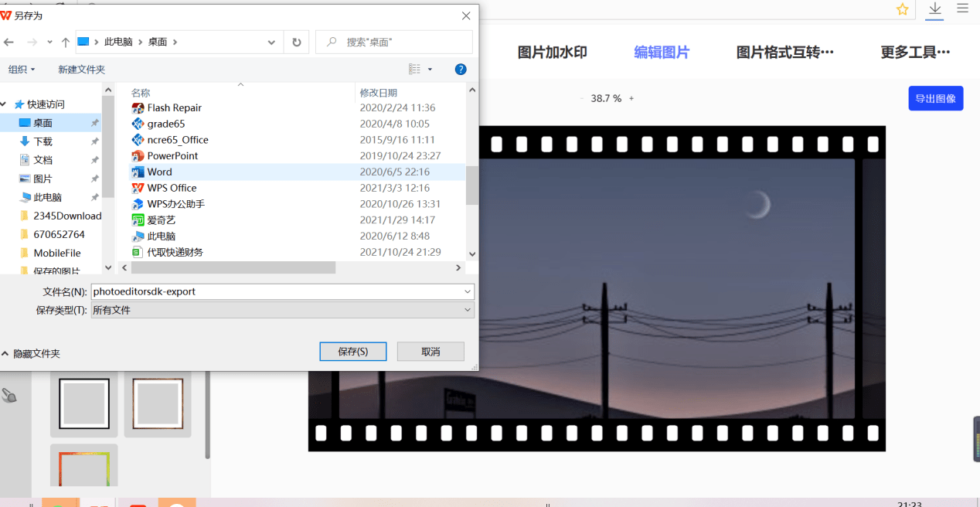The width and height of the screenshot is (980, 507).
Task: Go up one folder level with Up arrow
Action: click(x=66, y=42)
